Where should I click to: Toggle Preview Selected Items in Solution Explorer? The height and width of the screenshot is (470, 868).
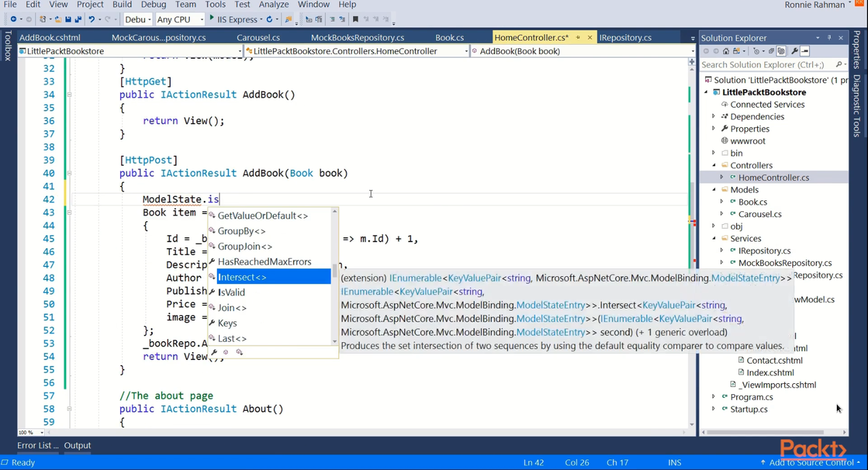point(805,51)
